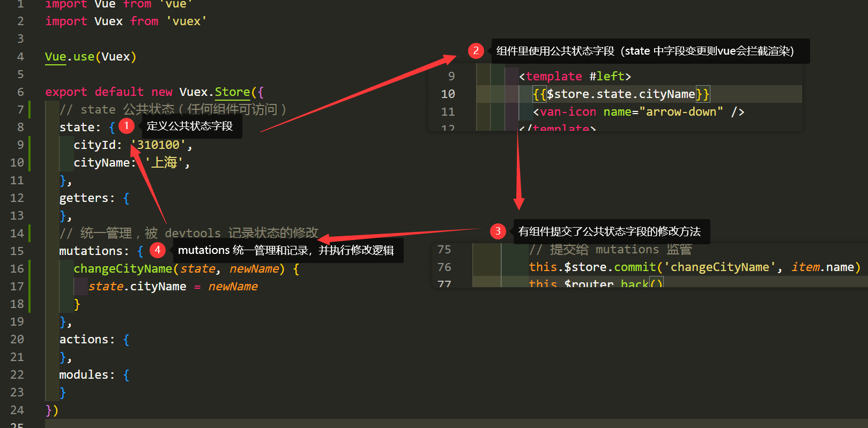868x428 pixels.
Task: Click the red number 3 annotation badge
Action: (498, 231)
